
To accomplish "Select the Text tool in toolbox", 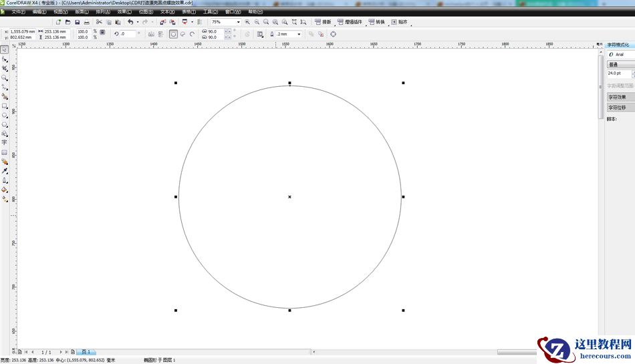I will [x=5, y=142].
